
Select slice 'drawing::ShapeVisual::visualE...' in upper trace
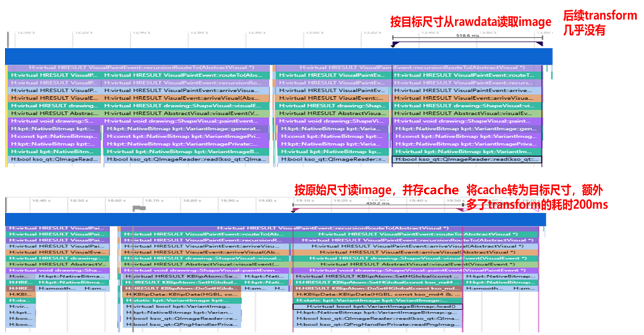pyautogui.click(x=186, y=106)
